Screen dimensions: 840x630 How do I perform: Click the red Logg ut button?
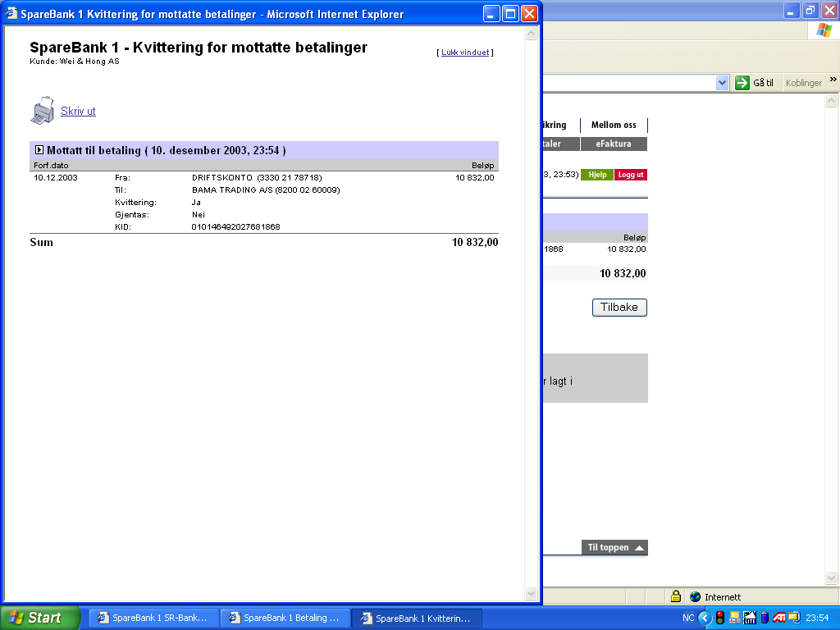pos(631,175)
